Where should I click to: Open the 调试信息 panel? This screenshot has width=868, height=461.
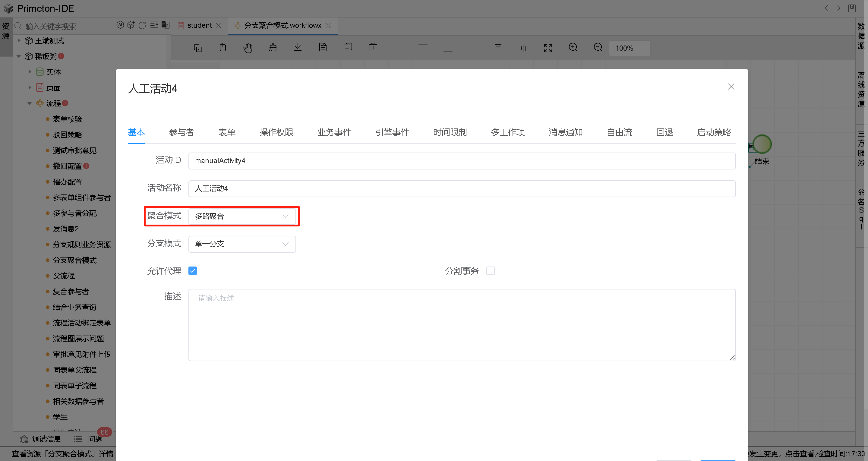point(40,439)
